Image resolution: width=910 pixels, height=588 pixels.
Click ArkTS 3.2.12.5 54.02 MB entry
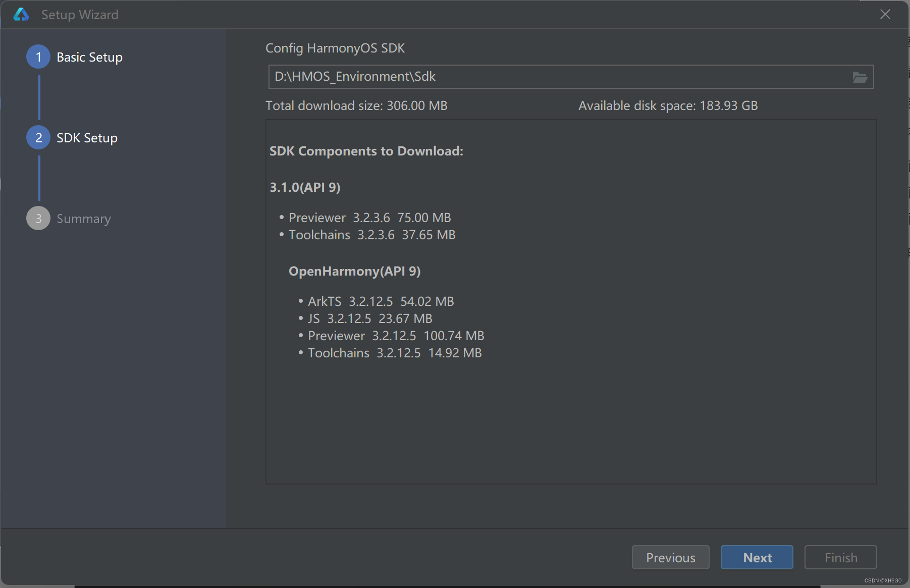coord(381,301)
